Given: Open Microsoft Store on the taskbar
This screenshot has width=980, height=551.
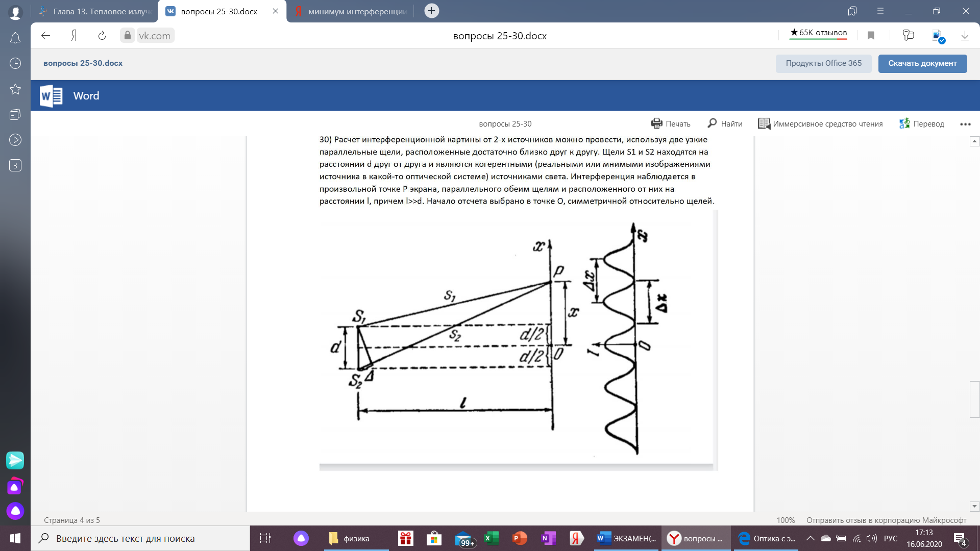Looking at the screenshot, I should 434,538.
